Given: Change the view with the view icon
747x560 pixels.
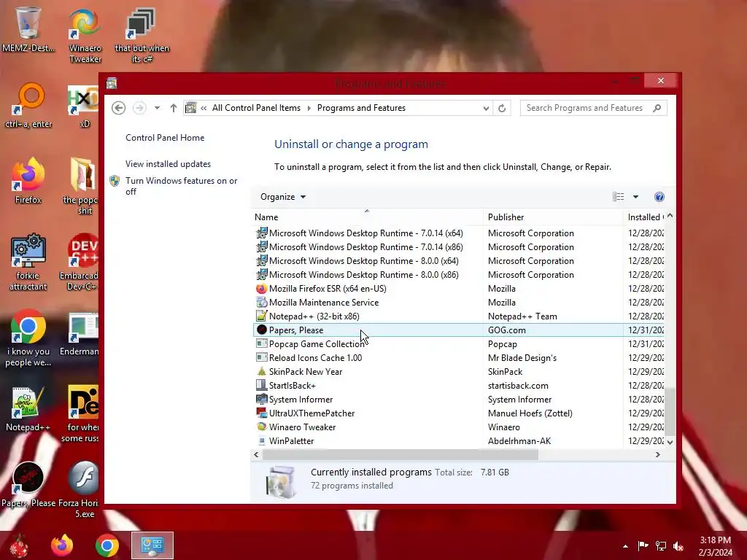Looking at the screenshot, I should pos(618,197).
